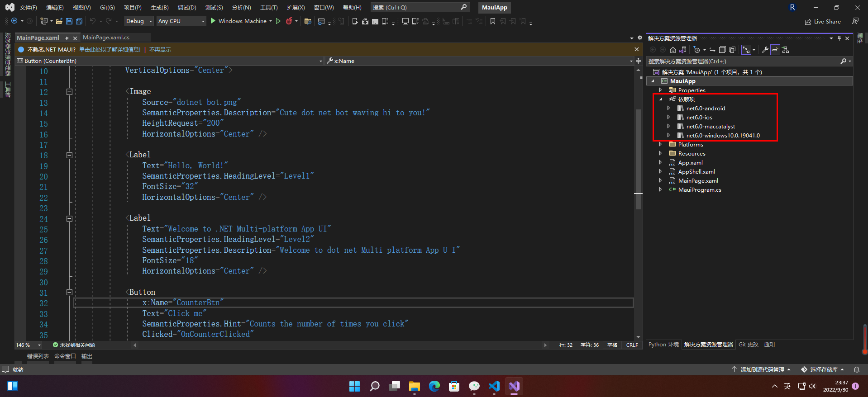Click the split editor handle above scrollbar
Viewport: 868px width, 397px height.
[x=639, y=61]
